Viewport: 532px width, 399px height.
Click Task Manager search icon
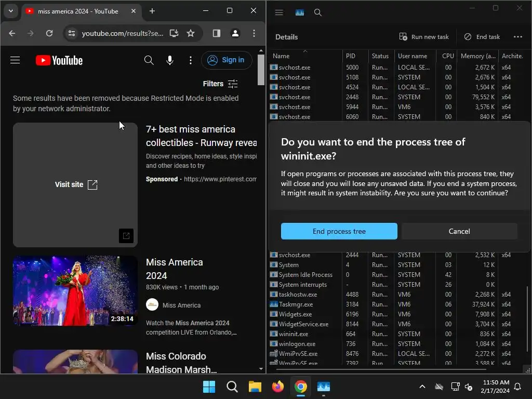pyautogui.click(x=317, y=12)
